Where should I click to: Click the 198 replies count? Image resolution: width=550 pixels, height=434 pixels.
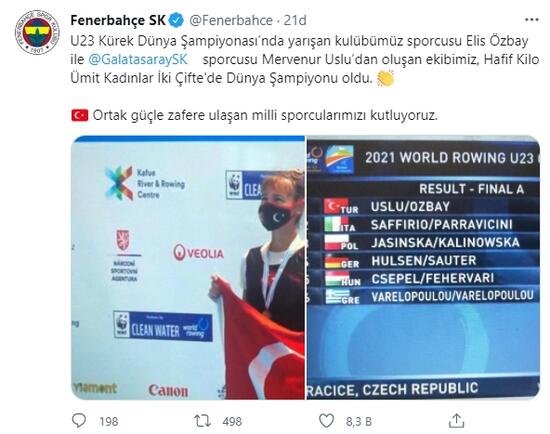(x=109, y=421)
